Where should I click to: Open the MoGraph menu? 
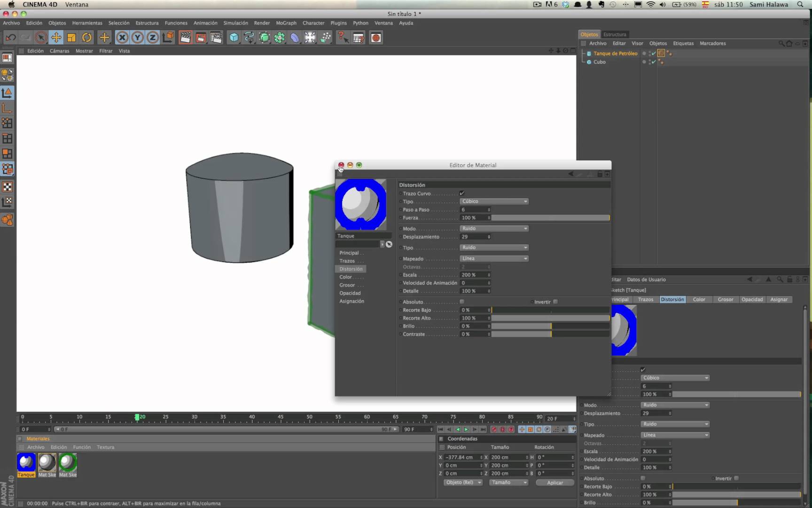pyautogui.click(x=286, y=23)
